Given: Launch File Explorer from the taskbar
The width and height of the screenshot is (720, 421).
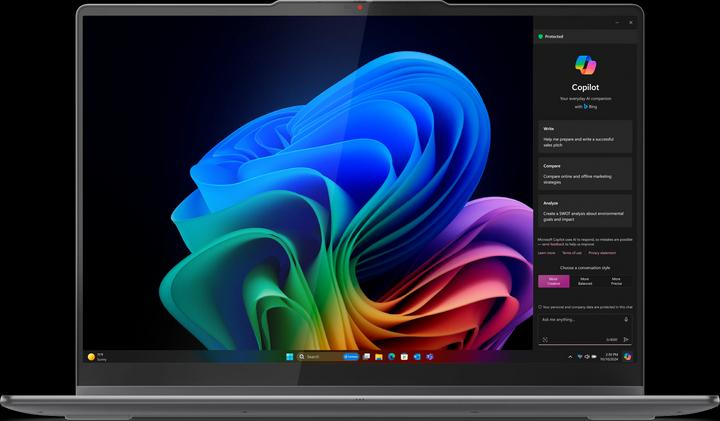Looking at the screenshot, I should point(379,357).
